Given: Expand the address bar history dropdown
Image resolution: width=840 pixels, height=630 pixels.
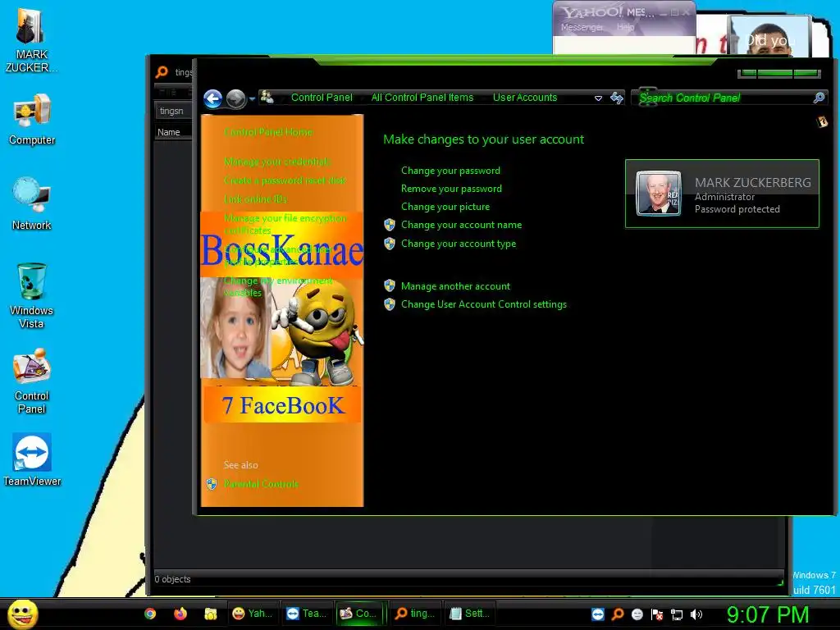Looking at the screenshot, I should tap(598, 98).
